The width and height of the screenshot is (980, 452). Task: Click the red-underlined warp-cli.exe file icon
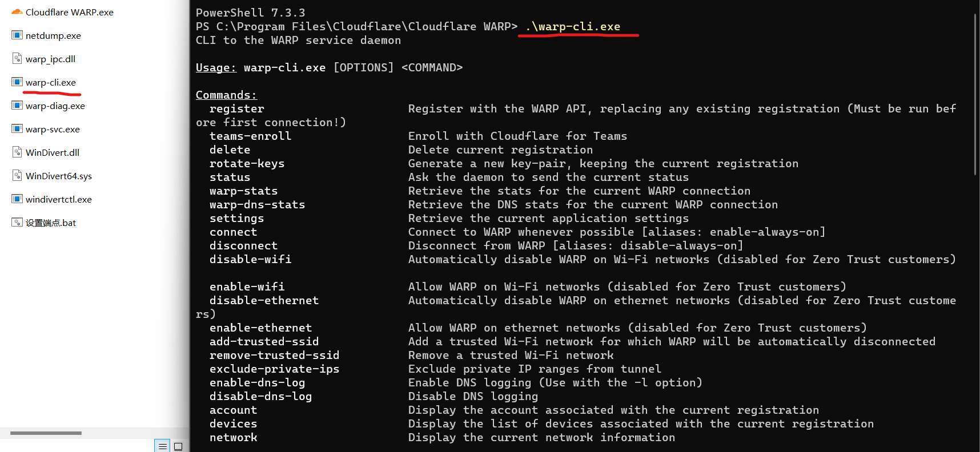(x=17, y=82)
